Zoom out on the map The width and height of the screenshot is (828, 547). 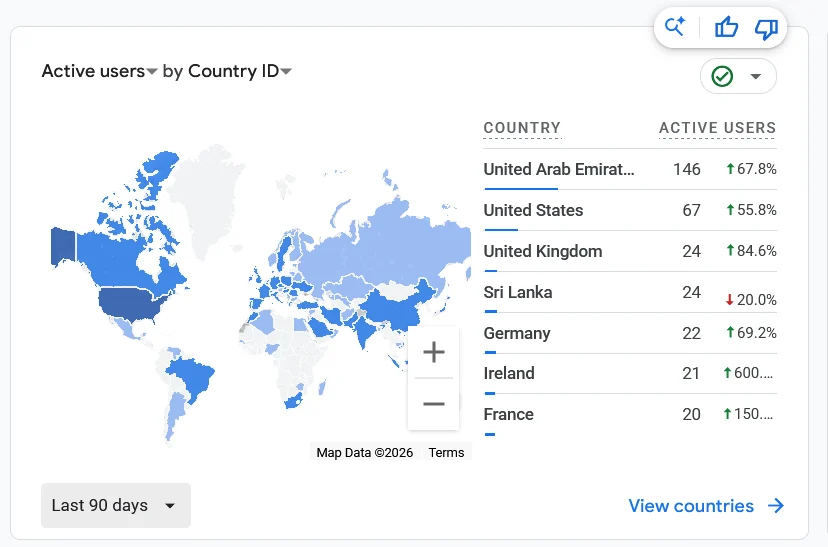(434, 404)
